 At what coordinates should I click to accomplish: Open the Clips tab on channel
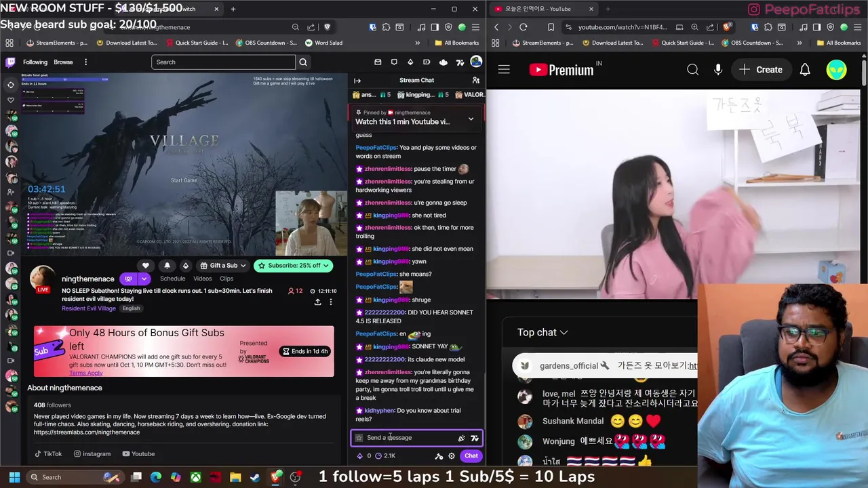tap(226, 279)
